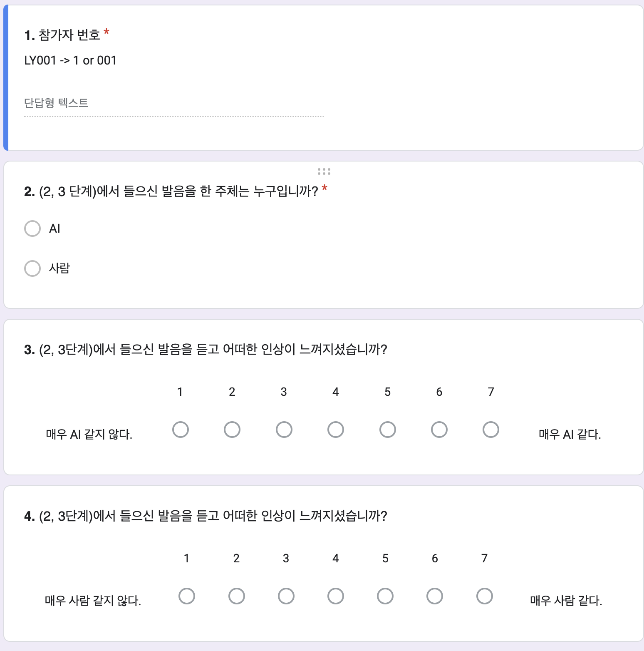Image resolution: width=644 pixels, height=651 pixels.
Task: Choose rating 2 on question 3 AI scale
Action: 232,430
